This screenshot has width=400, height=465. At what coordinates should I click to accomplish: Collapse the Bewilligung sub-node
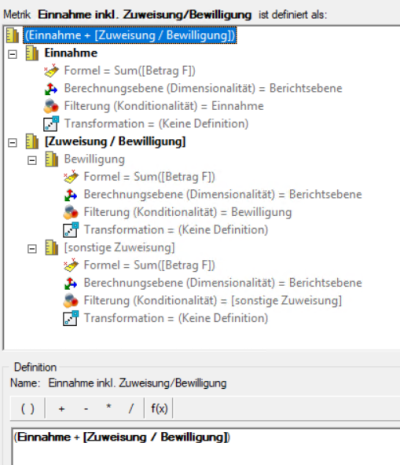(32, 160)
